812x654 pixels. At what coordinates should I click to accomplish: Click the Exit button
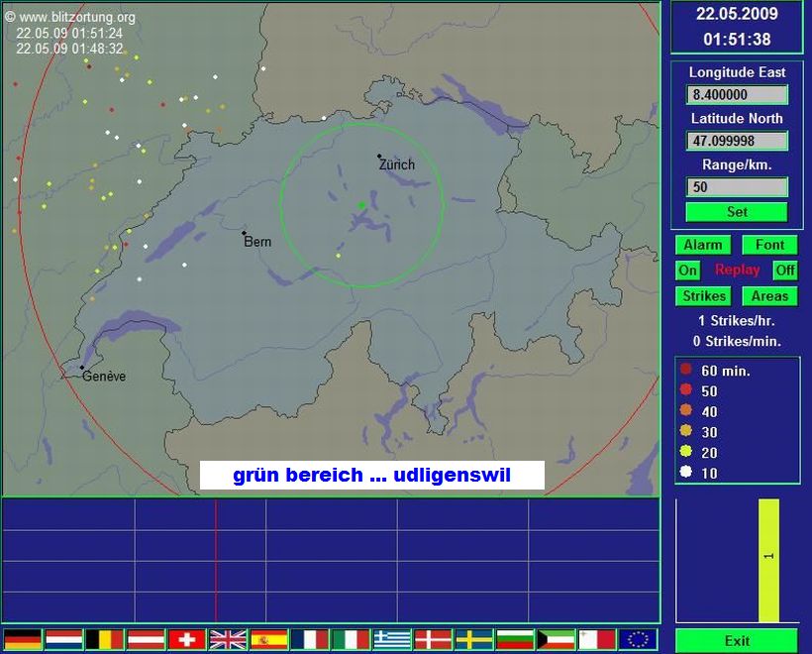tap(737, 640)
